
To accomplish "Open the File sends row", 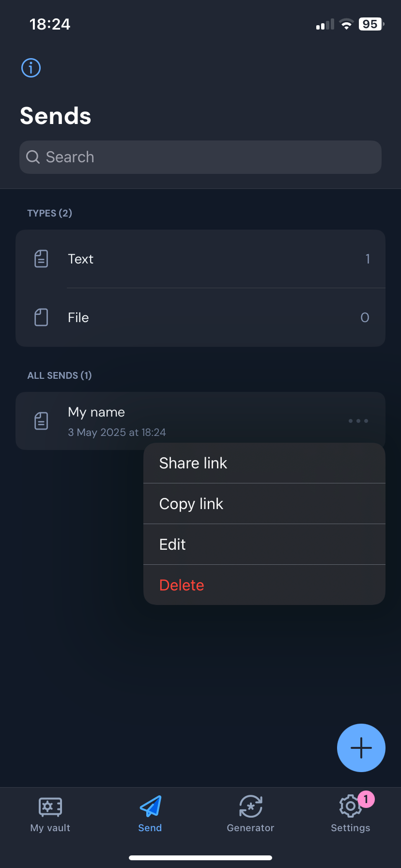I will point(200,318).
